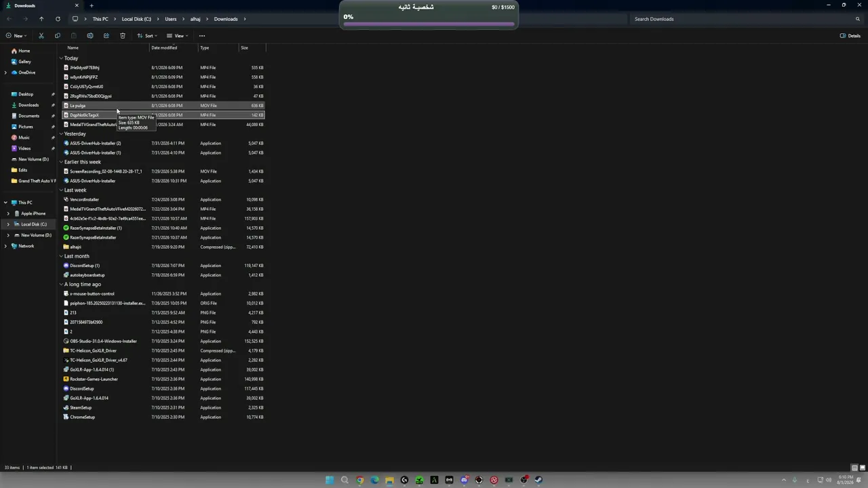
Task: Click Windows Start button on taskbar
Action: (330, 480)
